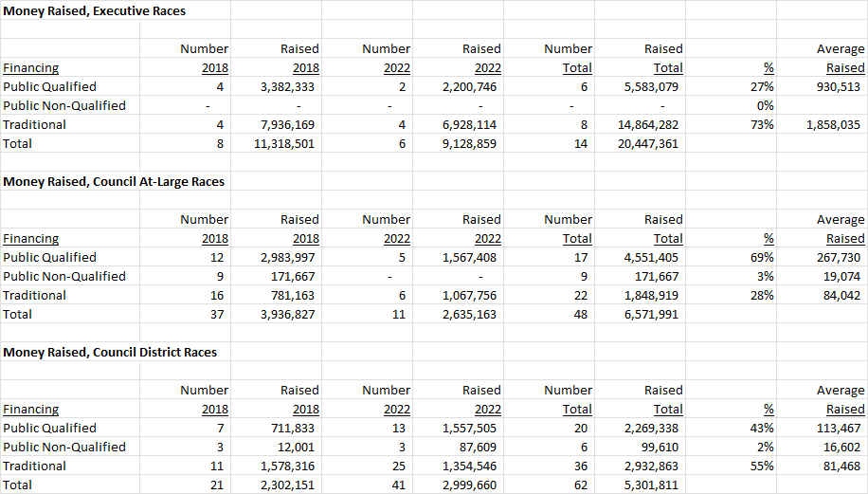Select At-Large average raised cell 84,042
The height and width of the screenshot is (494, 868).
[x=841, y=295]
